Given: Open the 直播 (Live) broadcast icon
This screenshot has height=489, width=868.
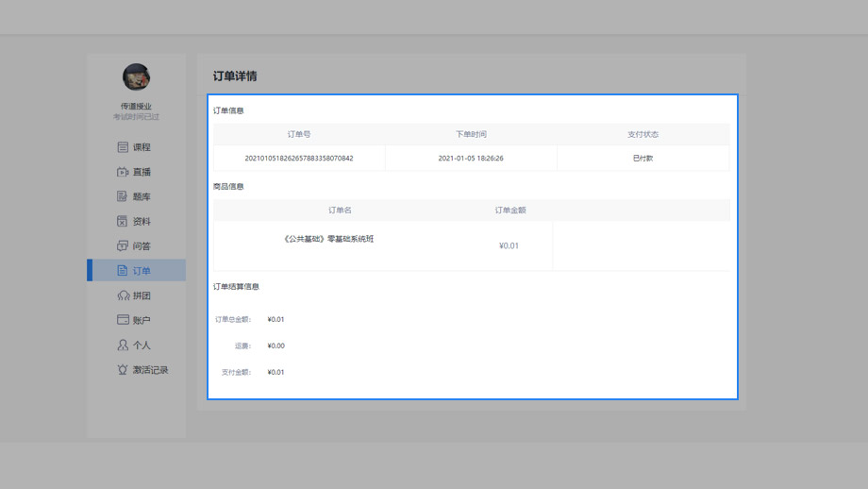Looking at the screenshot, I should pos(123,172).
